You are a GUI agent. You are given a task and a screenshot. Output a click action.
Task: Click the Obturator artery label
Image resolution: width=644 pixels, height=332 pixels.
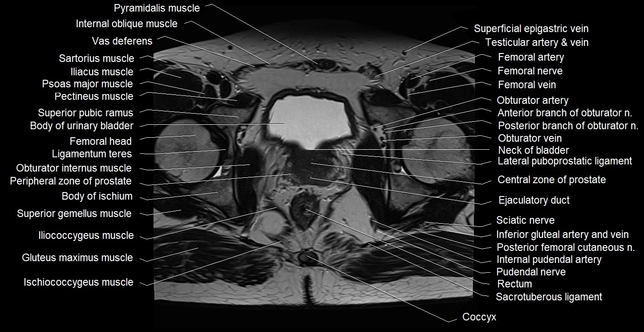(x=534, y=100)
